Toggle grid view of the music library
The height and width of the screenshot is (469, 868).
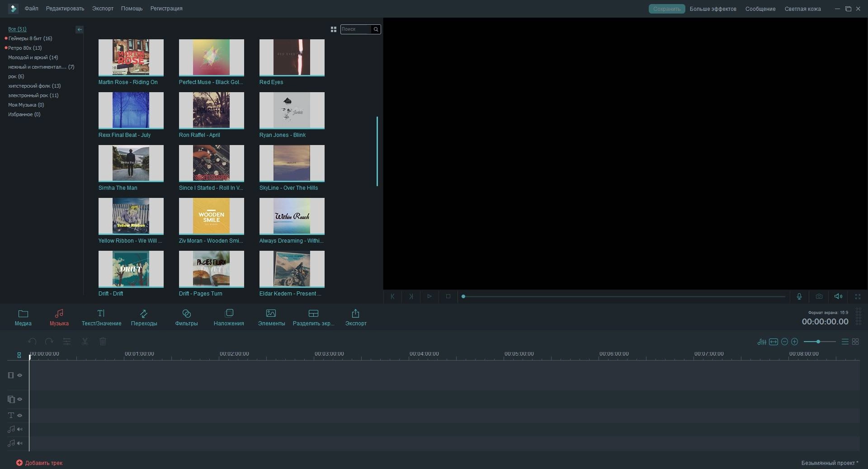[x=334, y=29]
